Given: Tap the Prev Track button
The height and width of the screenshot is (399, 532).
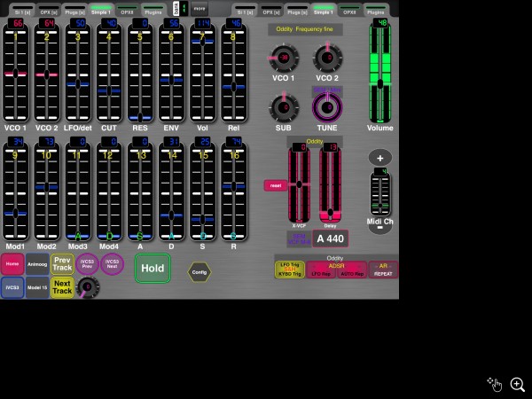Looking at the screenshot, I should [x=62, y=263].
